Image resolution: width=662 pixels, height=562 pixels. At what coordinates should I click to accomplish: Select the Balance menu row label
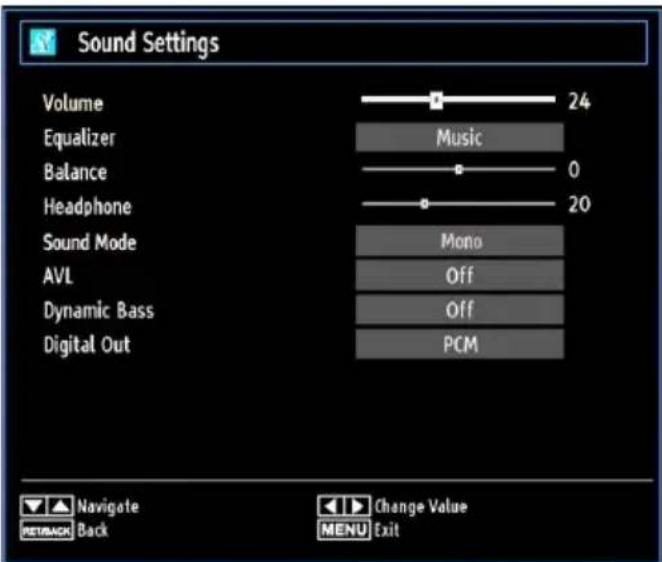pyautogui.click(x=75, y=172)
